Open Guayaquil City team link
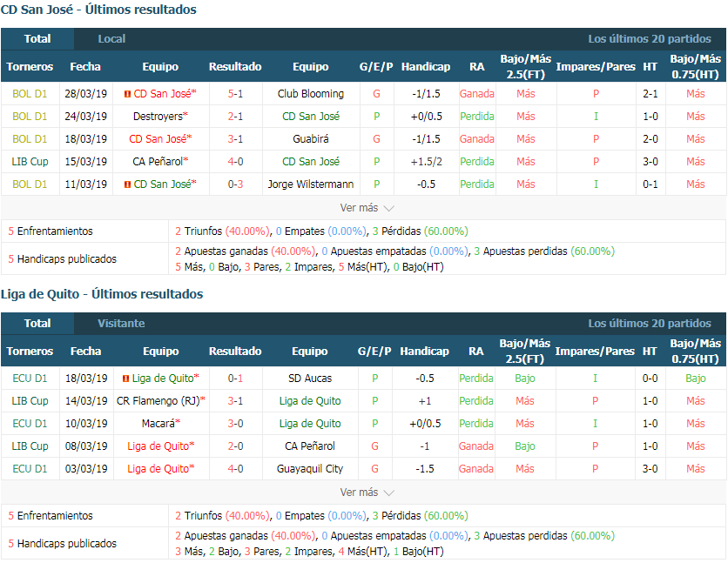The width and height of the screenshot is (728, 563). pos(310,469)
